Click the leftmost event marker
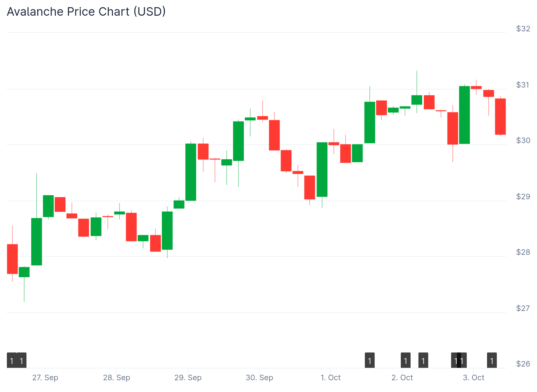 click(x=12, y=360)
